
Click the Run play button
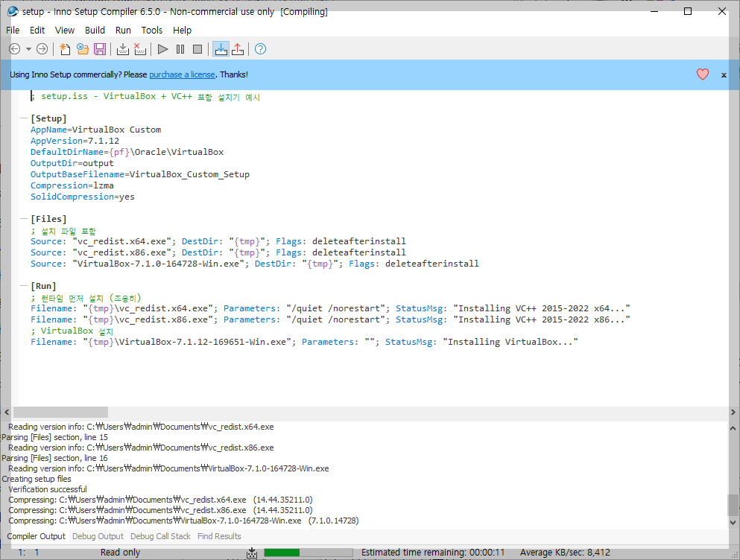click(x=162, y=49)
